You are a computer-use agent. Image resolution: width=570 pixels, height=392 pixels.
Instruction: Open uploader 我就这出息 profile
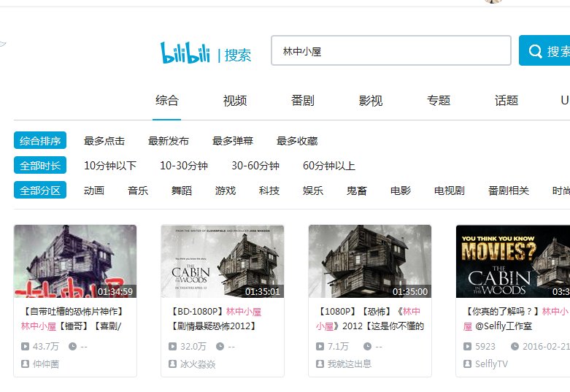pos(350,364)
